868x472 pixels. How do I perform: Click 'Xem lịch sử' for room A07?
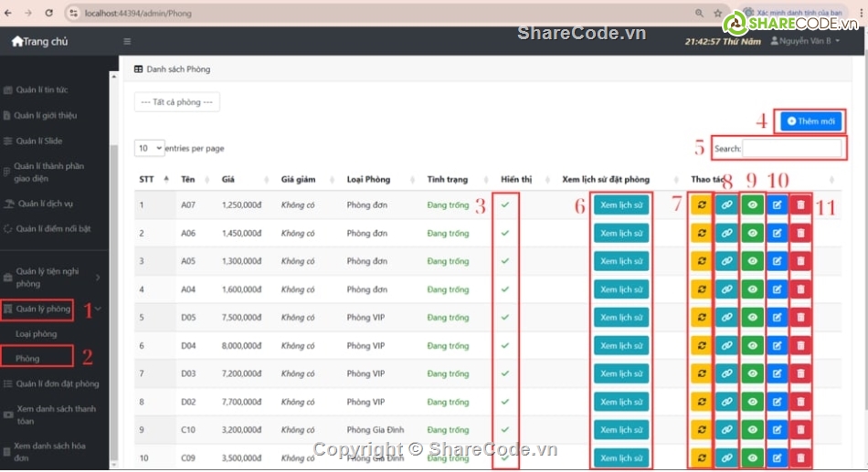(621, 205)
